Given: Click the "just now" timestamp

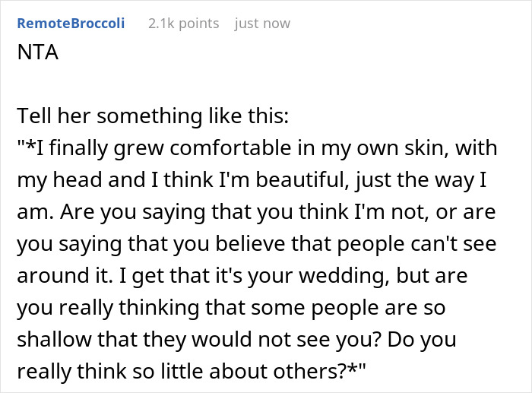Looking at the screenshot, I should click(262, 24).
